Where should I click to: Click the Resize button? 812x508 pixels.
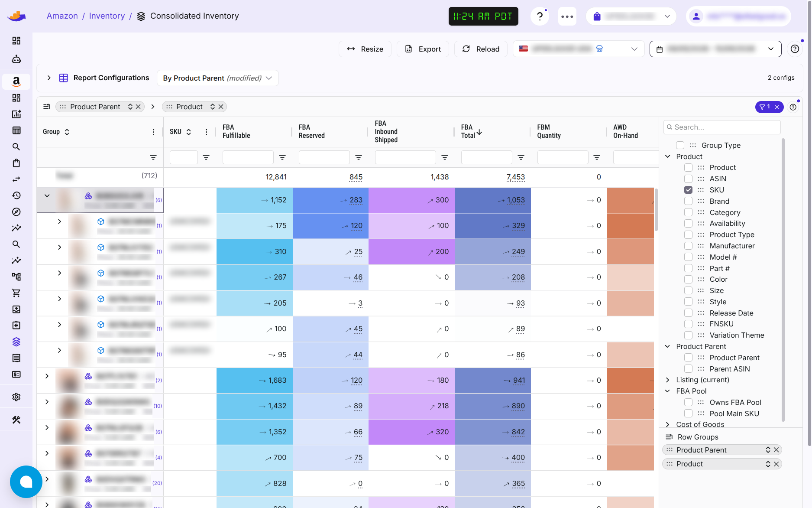(x=365, y=49)
